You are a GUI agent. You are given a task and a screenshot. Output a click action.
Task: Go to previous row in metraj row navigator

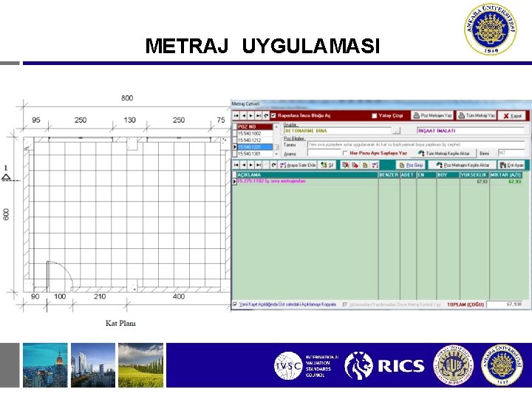(x=244, y=165)
